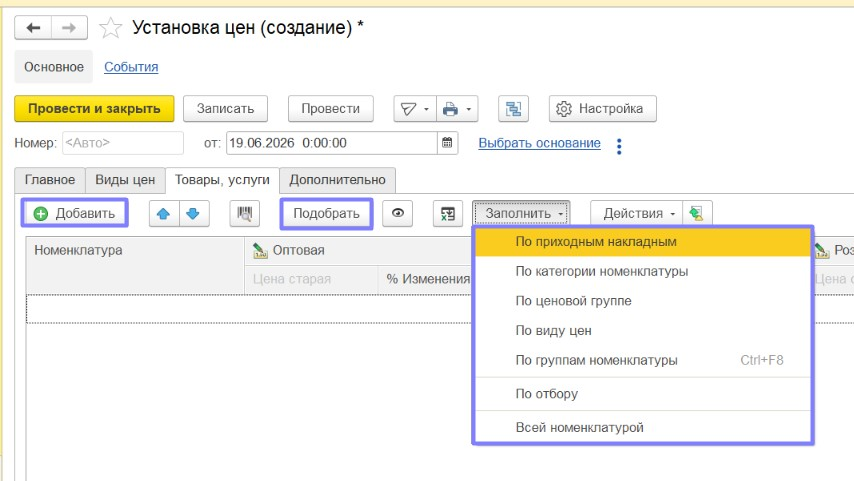
Task: Click the send/report icon next to Провести
Action: point(408,109)
